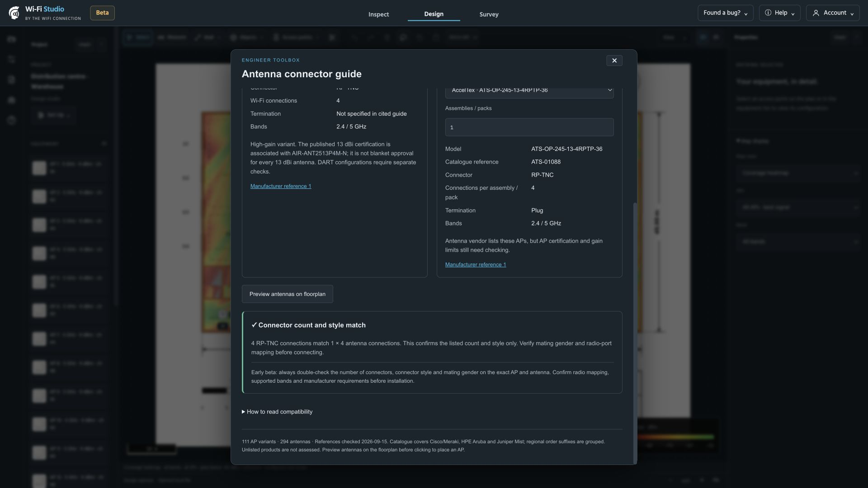Click the dialog's vertical scrollbar
Viewport: 868px width, 488px height.
pyautogui.click(x=635, y=333)
